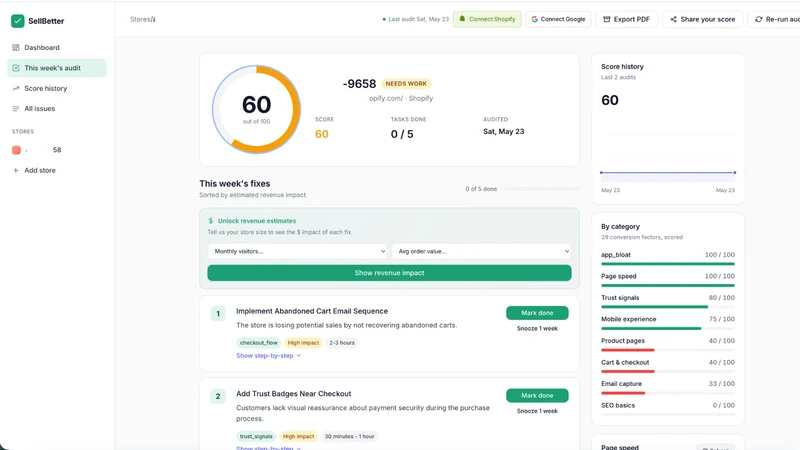Open the Avg order value dropdown

481,251
